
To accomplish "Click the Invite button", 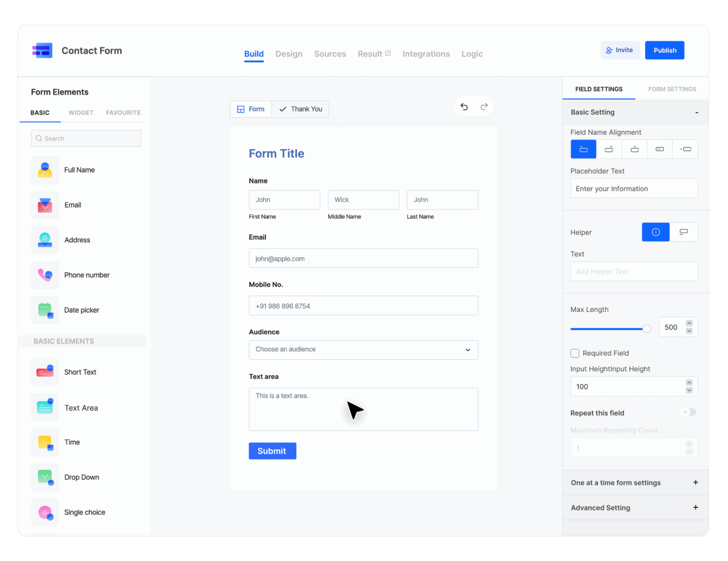I will point(620,50).
